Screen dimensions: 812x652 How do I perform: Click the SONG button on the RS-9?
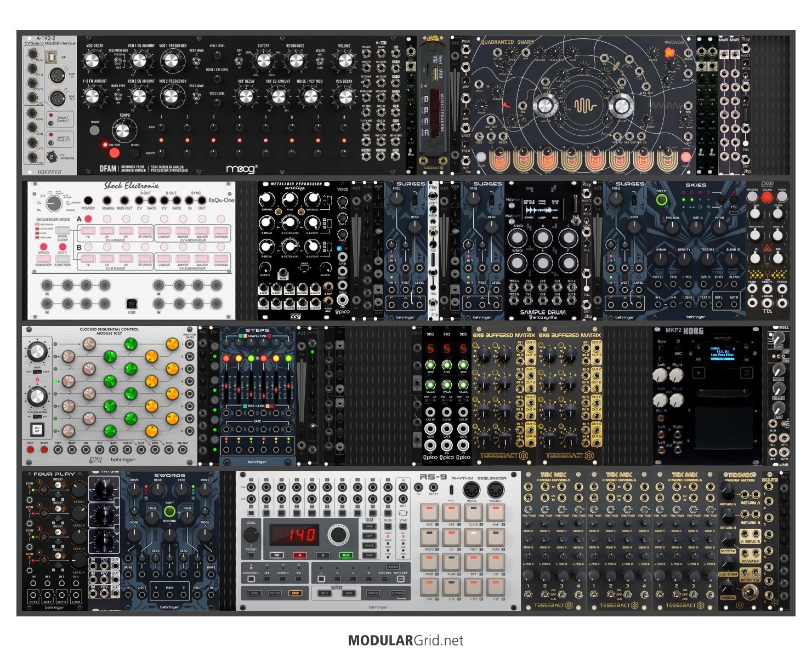pos(254,593)
